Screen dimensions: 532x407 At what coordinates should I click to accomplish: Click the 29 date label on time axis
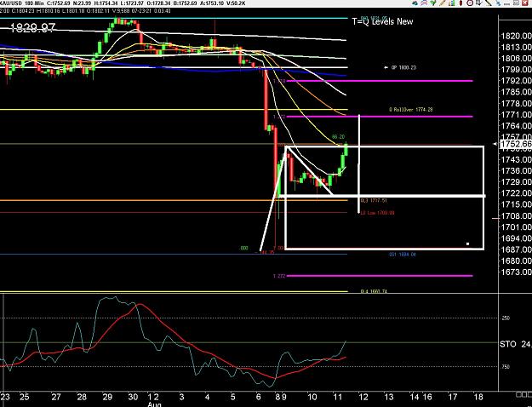click(x=107, y=397)
